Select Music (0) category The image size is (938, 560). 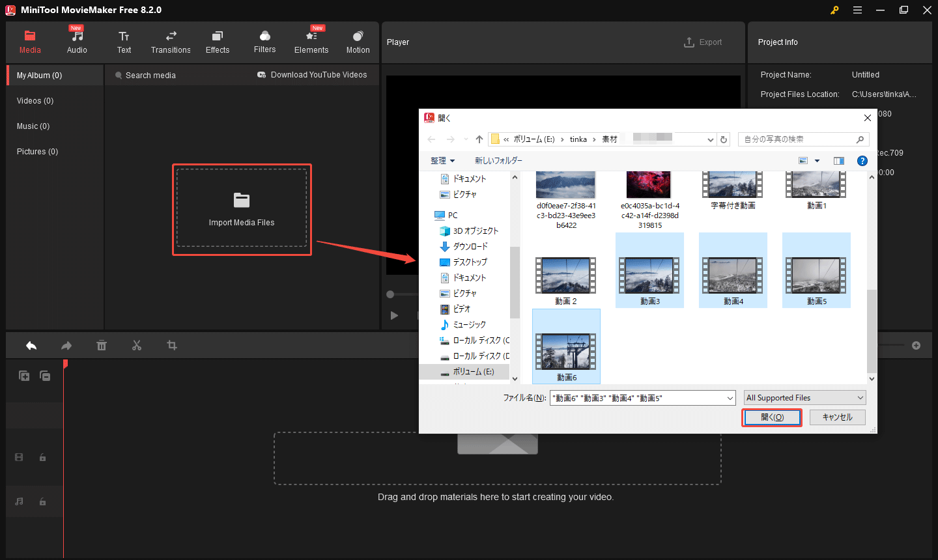click(x=33, y=126)
